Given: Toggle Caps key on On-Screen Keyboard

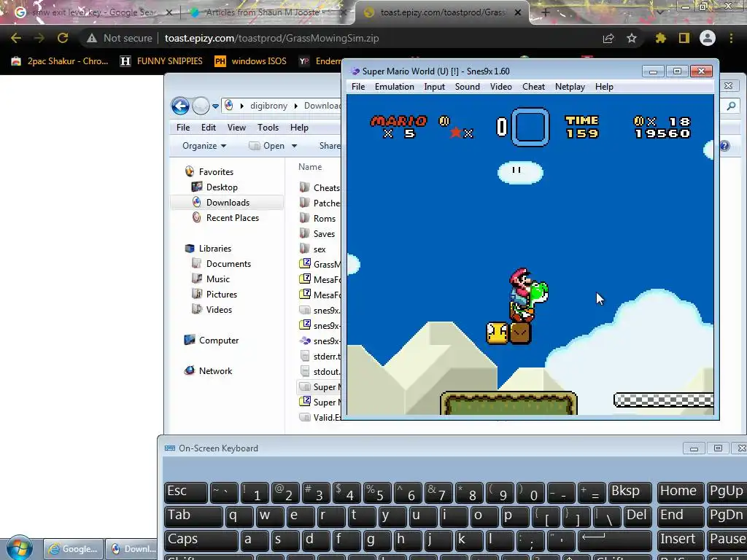Looking at the screenshot, I should (201, 540).
